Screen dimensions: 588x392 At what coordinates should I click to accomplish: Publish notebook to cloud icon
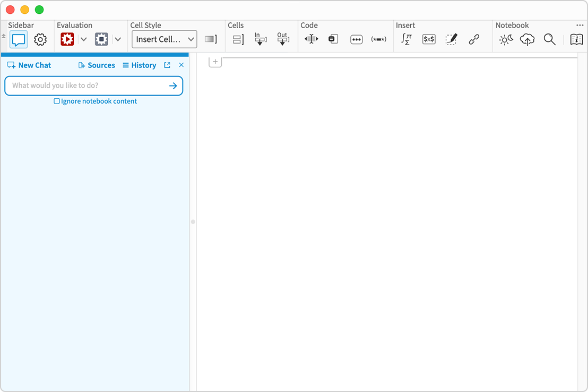[527, 39]
